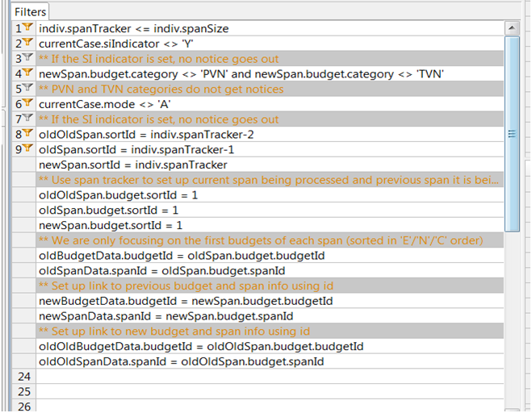This screenshot has width=532, height=413.
Task: Select oldSpan.budget.sortId = 1 row
Action: point(270,211)
